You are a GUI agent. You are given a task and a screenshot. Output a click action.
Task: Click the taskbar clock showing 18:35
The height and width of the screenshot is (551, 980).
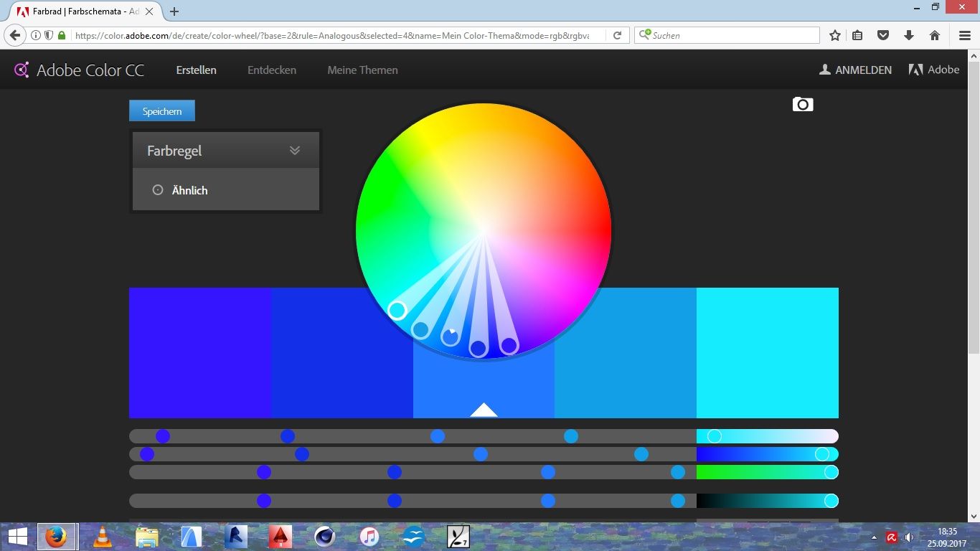coord(947,537)
